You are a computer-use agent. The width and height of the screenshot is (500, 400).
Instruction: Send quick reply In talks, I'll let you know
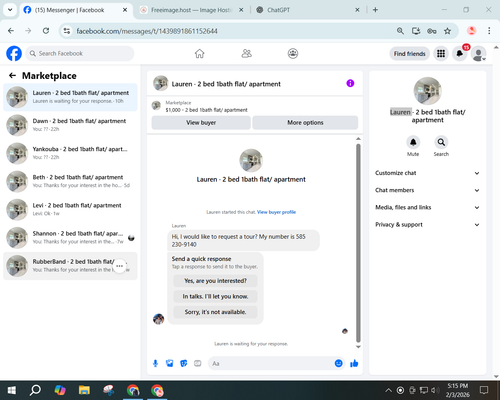pos(215,296)
